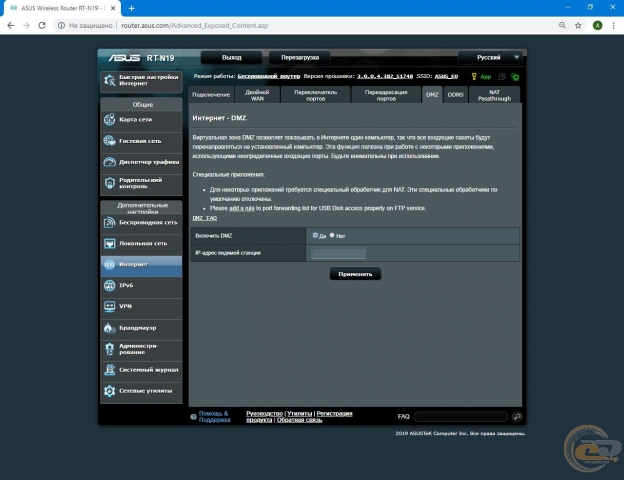Click the LAN (Локальная сеть) icon
The height and width of the screenshot is (480, 624).
pyautogui.click(x=109, y=243)
